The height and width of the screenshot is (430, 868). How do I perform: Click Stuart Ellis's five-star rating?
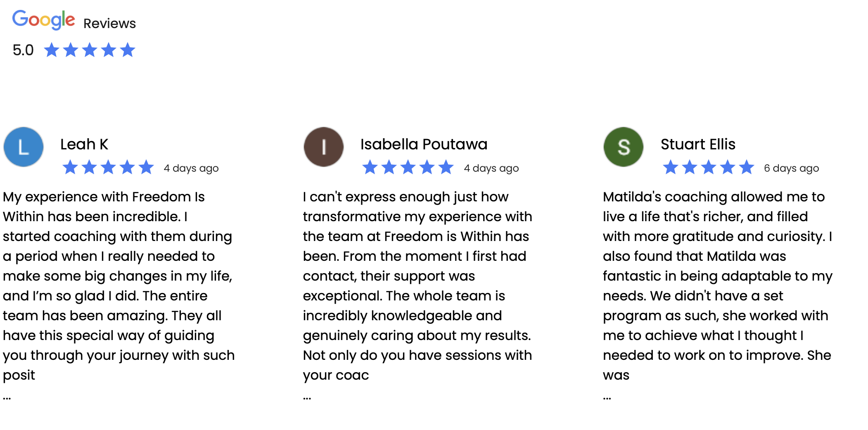[708, 168]
